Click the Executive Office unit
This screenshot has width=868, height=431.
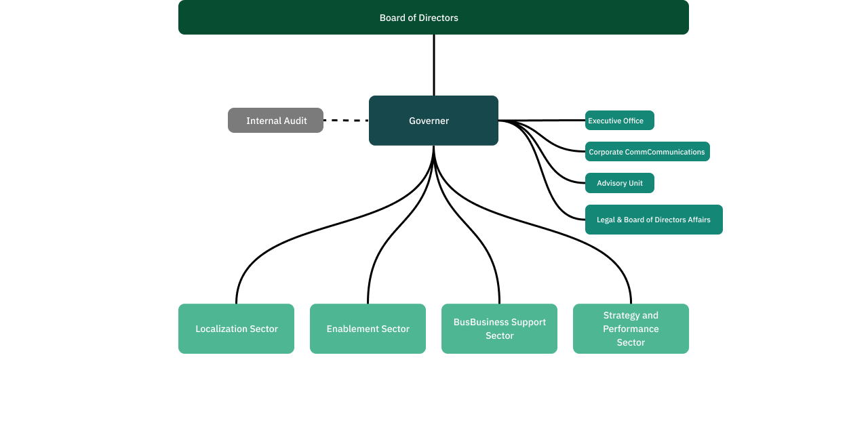coord(619,121)
